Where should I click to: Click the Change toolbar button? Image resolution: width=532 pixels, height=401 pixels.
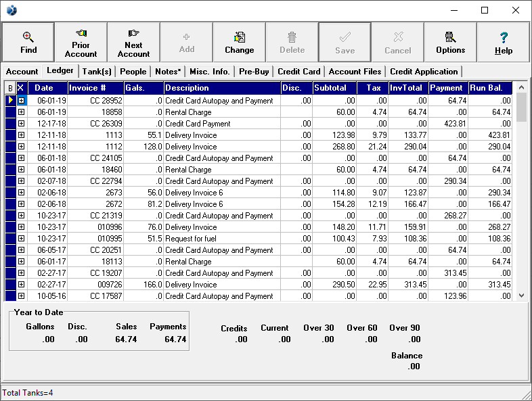240,42
